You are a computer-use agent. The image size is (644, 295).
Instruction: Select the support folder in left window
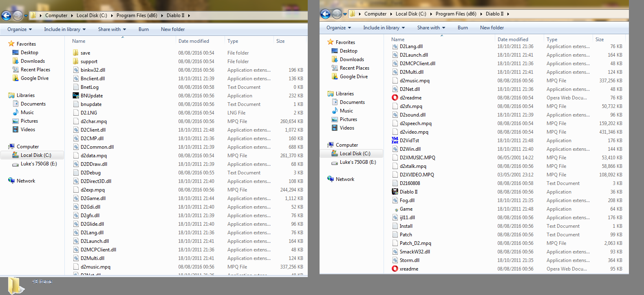[x=89, y=62]
